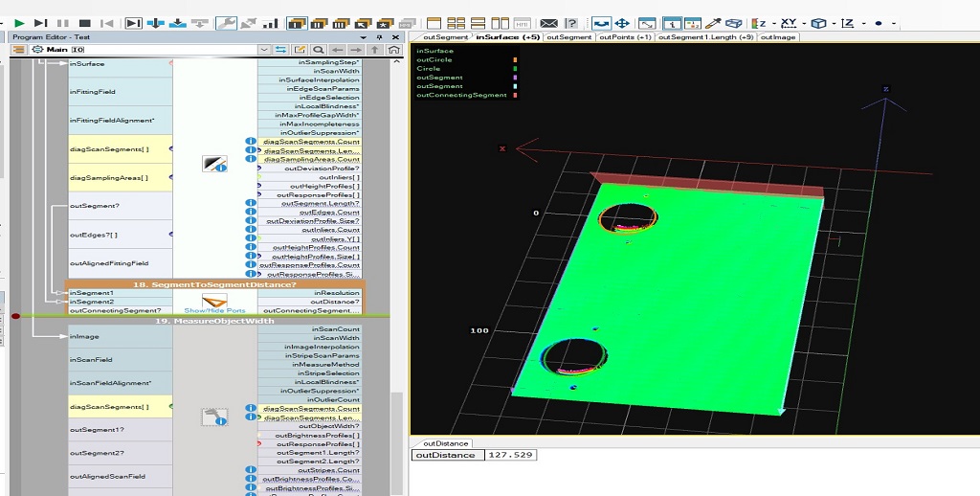Click the Show/Hide Ports link

(214, 310)
